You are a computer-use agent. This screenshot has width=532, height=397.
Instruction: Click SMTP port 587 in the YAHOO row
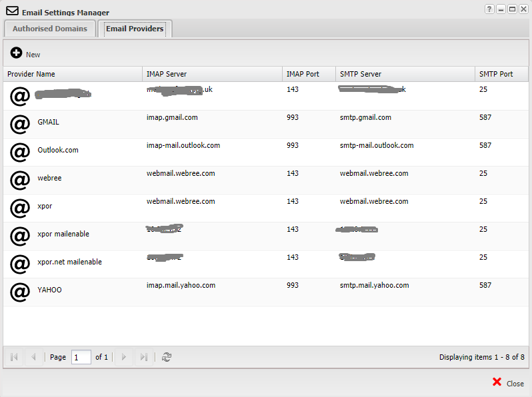point(485,285)
